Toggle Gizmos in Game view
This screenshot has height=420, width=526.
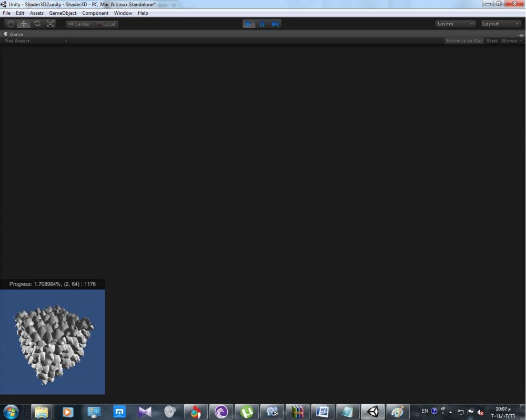pos(509,41)
